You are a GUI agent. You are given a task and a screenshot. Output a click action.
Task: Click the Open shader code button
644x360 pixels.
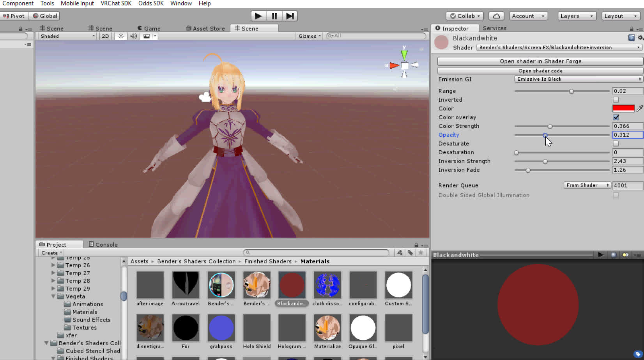(540, 71)
